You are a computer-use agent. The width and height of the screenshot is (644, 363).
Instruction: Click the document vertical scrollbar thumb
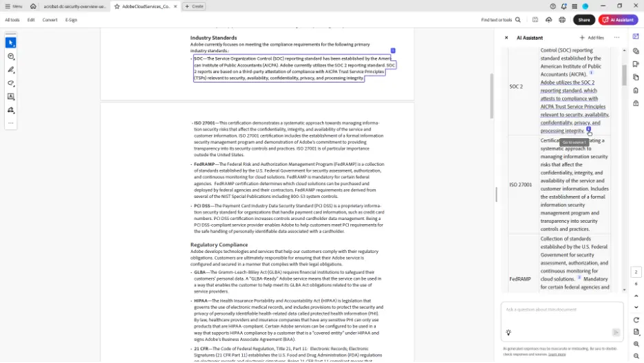(492, 96)
